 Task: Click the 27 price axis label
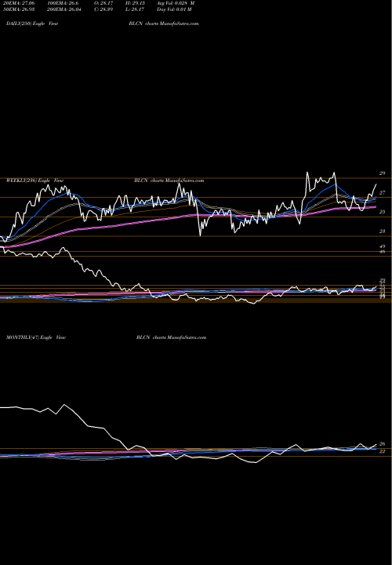pos(383,193)
